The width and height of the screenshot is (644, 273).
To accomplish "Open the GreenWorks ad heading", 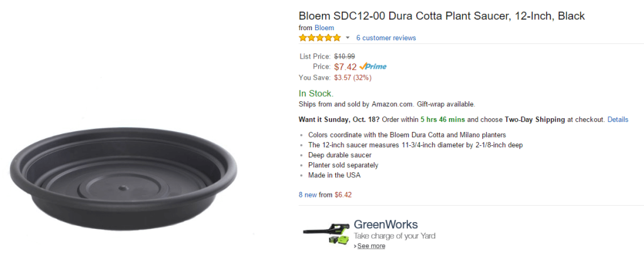I will click(x=386, y=225).
